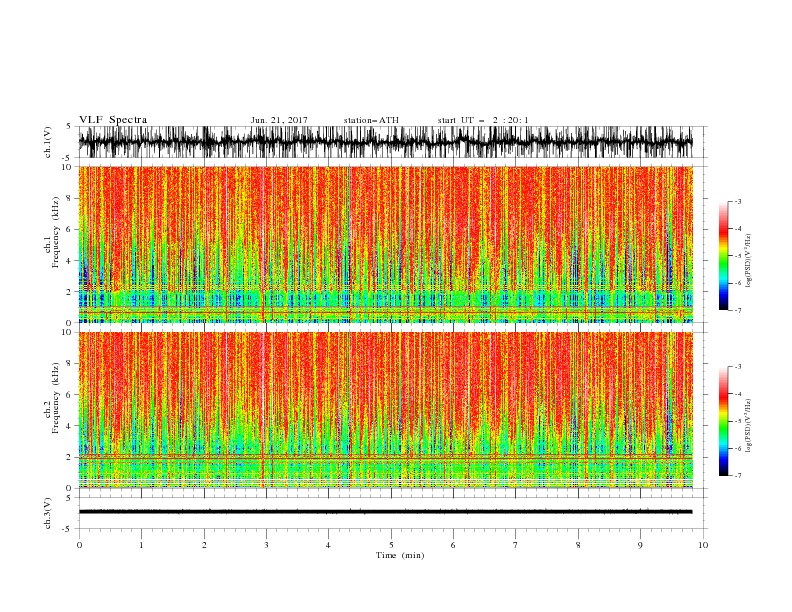Click the ch.2 frequency tick "8"
Image resolution: width=792 pixels, height=612 pixels.
pyautogui.click(x=70, y=364)
